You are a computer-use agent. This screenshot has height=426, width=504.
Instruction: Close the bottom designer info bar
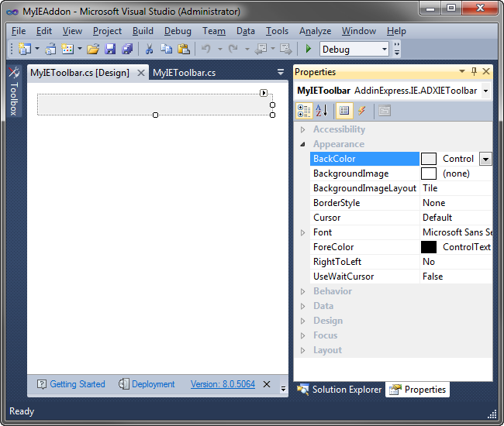pos(267,384)
